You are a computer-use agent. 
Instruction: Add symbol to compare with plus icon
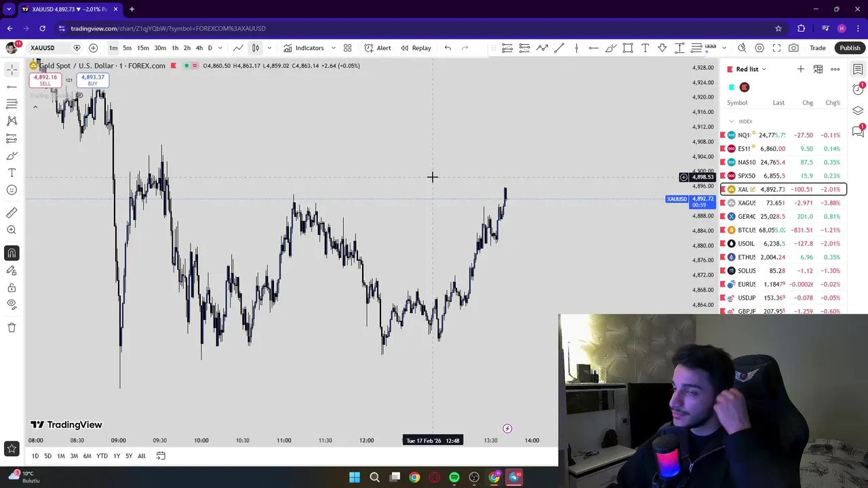[x=93, y=48]
